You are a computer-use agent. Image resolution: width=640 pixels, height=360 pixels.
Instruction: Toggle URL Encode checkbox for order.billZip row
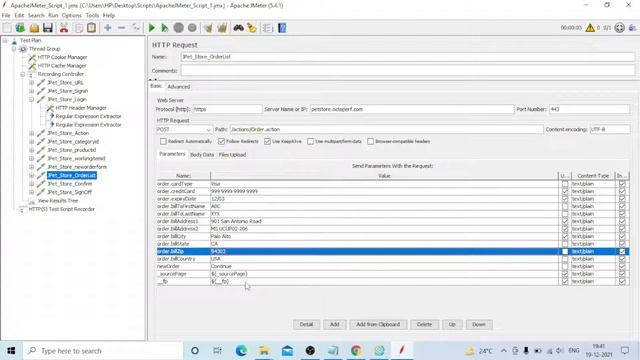(x=565, y=251)
